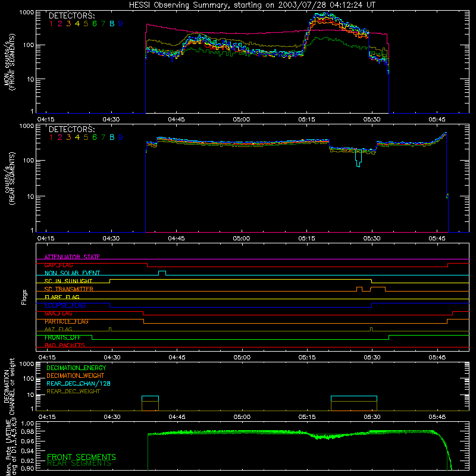Screen dimensions: 476x476
Task: Click the 05:15 time tick under the Flags panel
Action: [307, 358]
